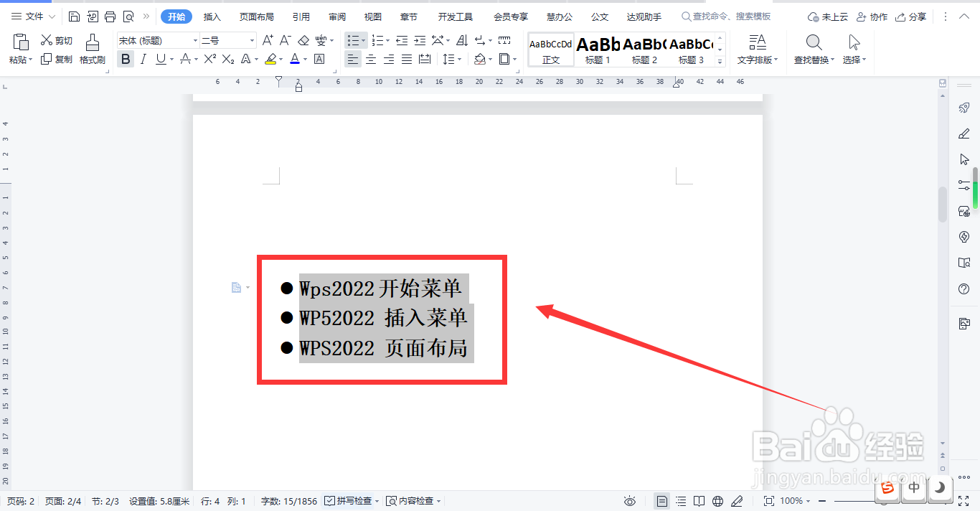Switch to the View (视图) tab

pyautogui.click(x=373, y=17)
